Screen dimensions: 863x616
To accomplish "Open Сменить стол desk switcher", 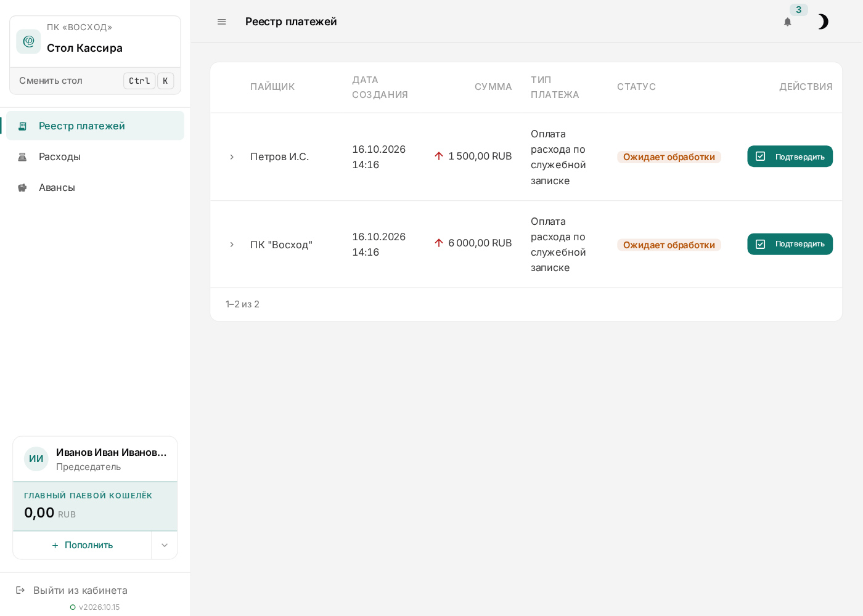I will point(96,81).
